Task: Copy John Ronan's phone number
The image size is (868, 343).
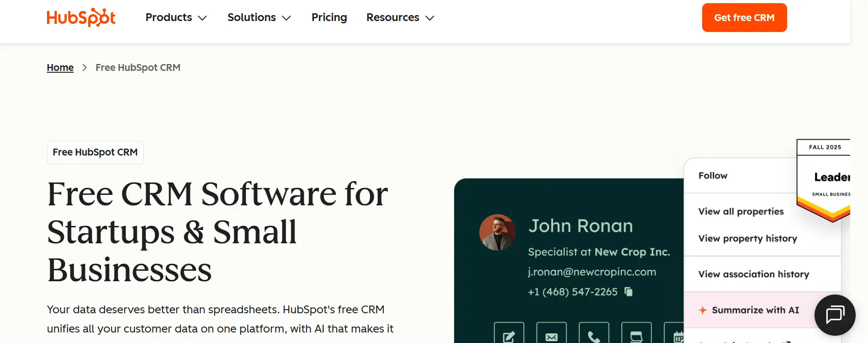Action: 629,292
